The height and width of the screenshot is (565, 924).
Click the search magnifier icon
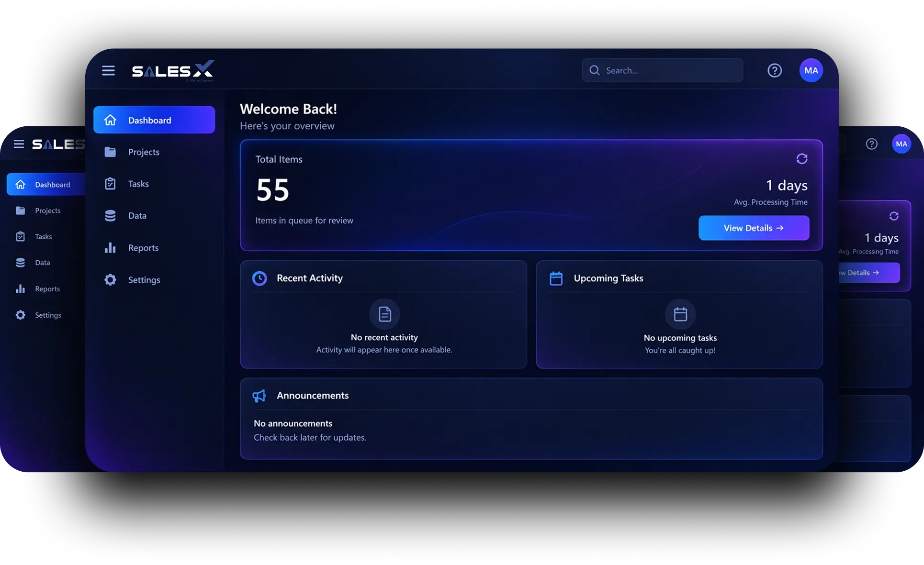pos(595,70)
